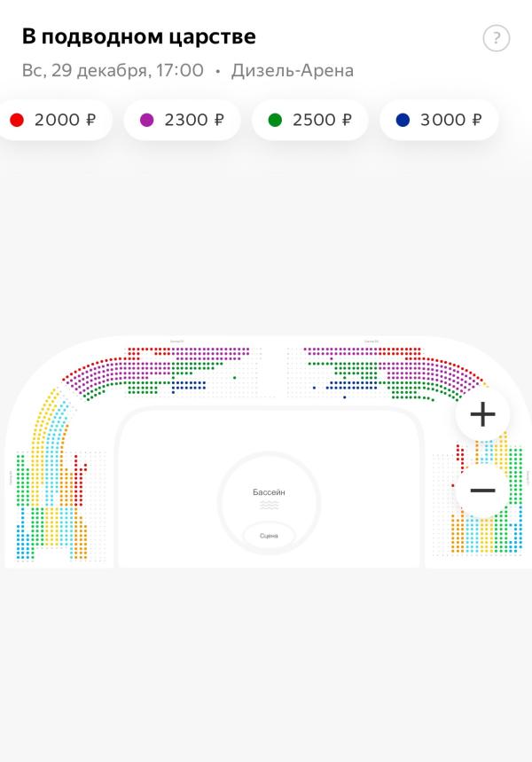532x762 pixels.
Task: Toggle the 2300 ₽ price filter
Action: (x=183, y=120)
